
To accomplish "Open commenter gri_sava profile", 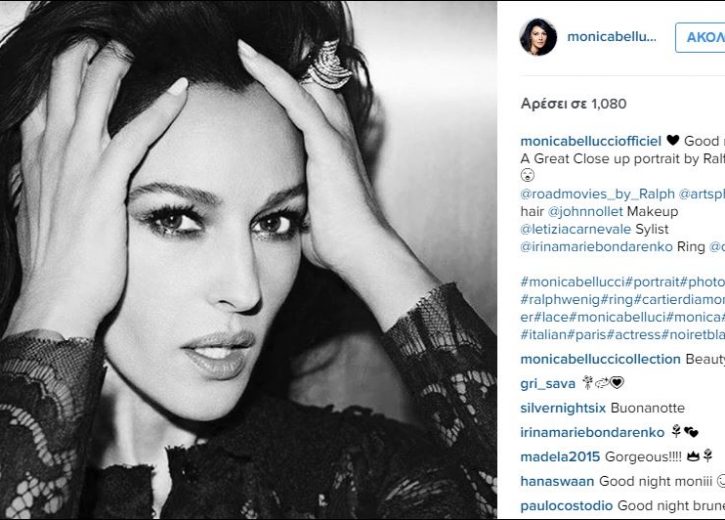I will point(548,384).
